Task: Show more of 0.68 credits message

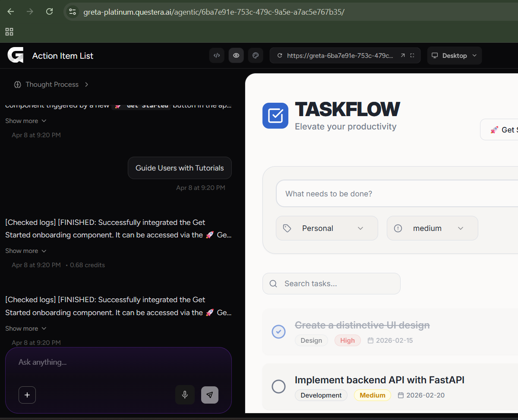Action: coord(26,251)
